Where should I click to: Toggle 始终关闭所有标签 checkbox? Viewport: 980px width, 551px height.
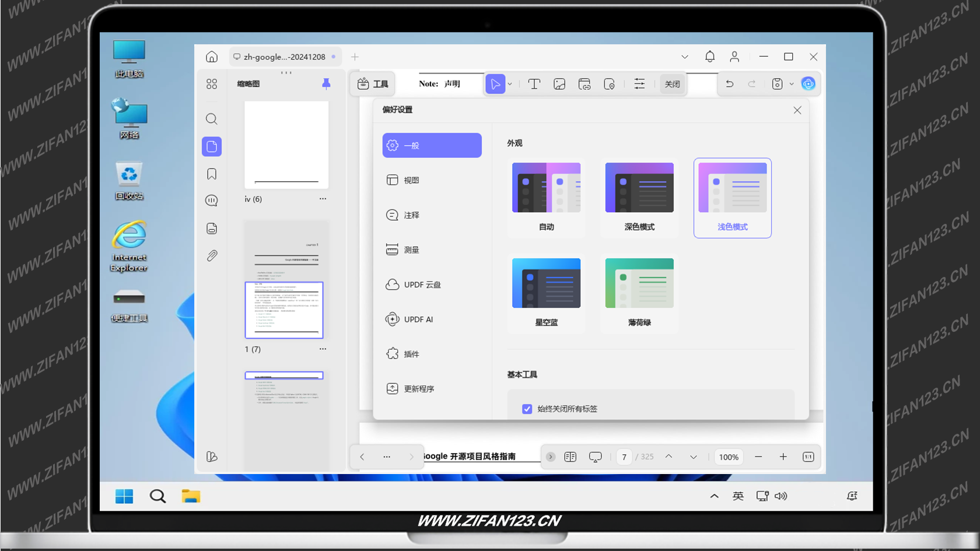coord(527,409)
